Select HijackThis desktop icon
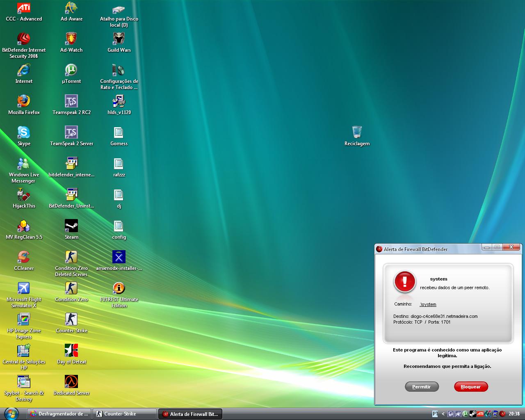Viewport: 525px width, 420px height. [24, 199]
